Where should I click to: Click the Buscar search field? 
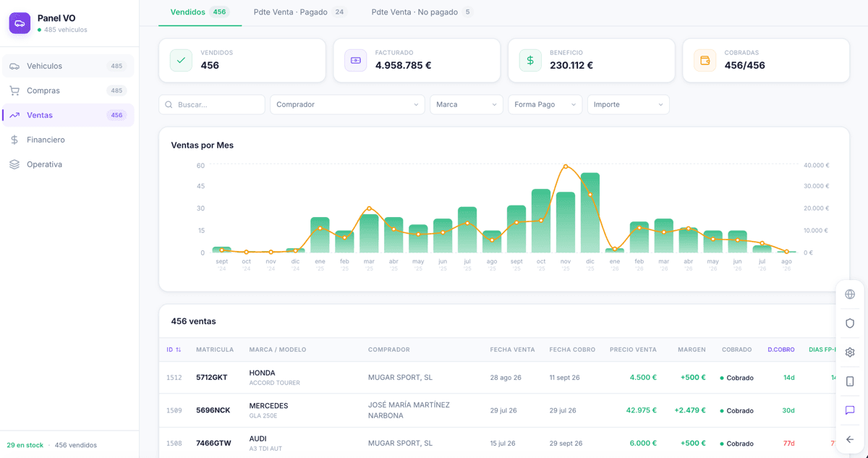click(212, 105)
